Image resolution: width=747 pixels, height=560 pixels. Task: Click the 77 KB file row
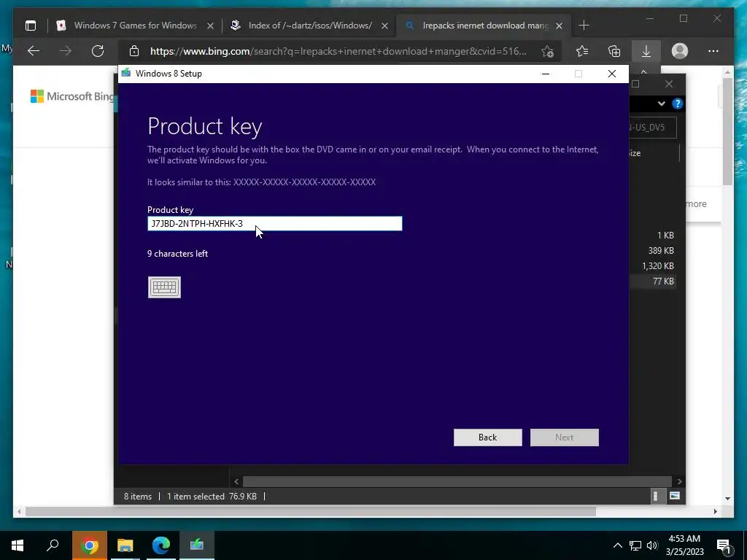[x=653, y=281]
